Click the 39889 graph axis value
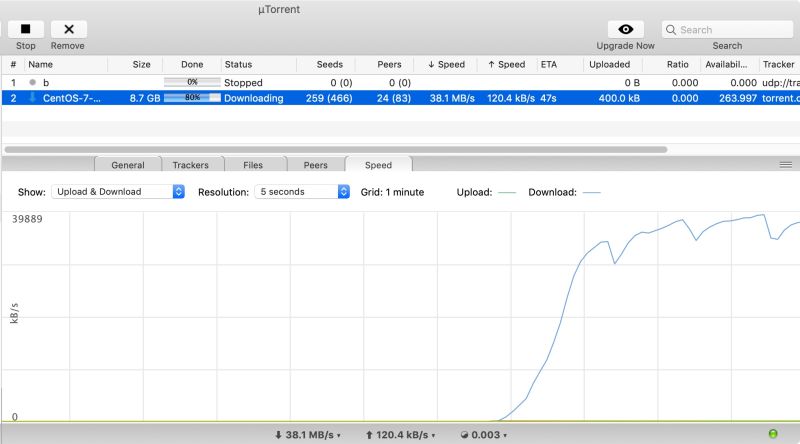Screen dimensions: 800x444 27,219
